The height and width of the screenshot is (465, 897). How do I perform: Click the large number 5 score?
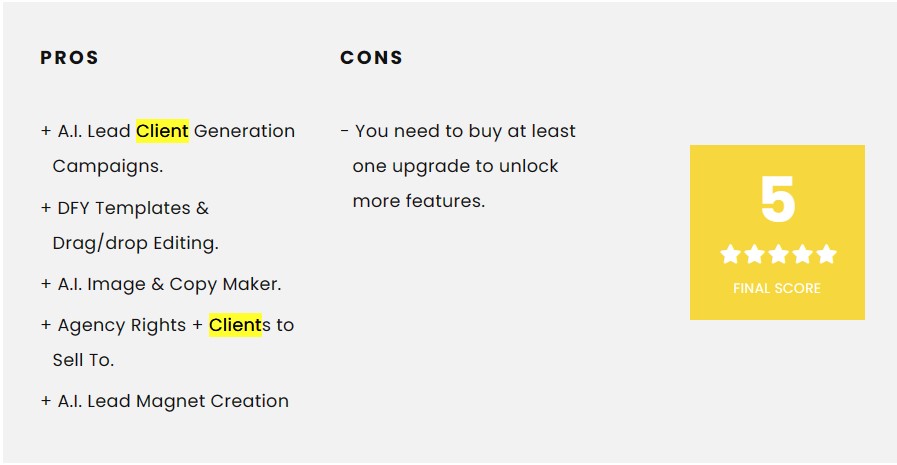tap(777, 199)
